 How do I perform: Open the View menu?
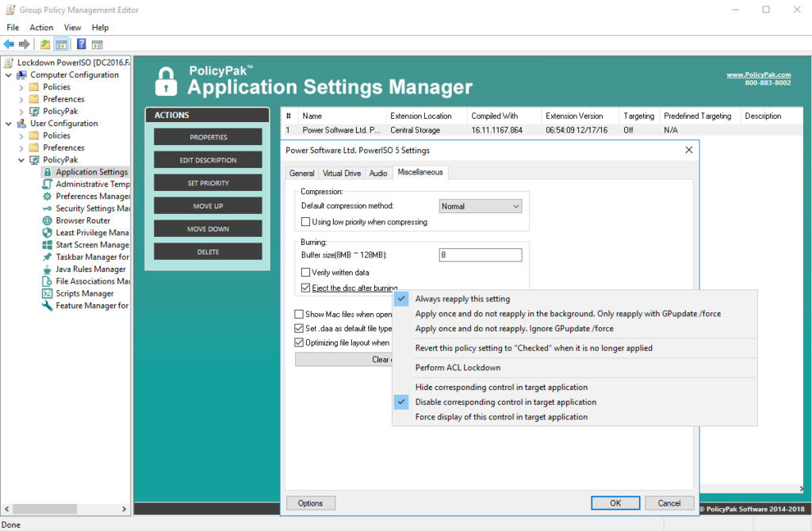click(72, 28)
